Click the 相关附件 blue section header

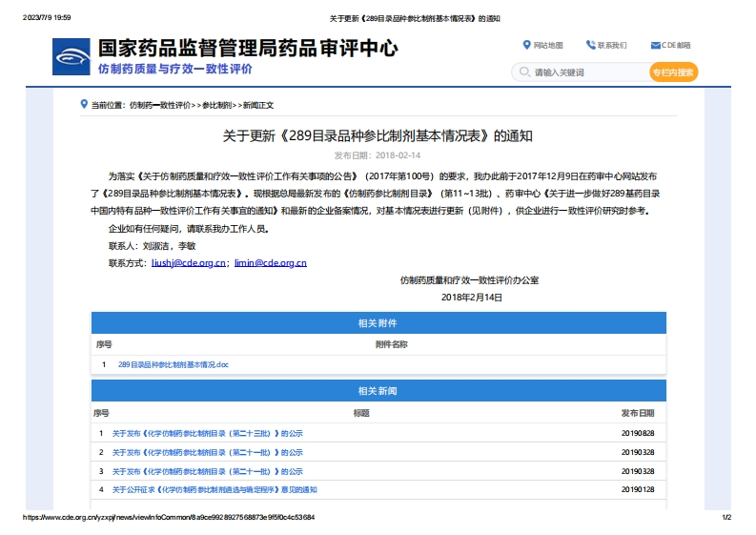[x=378, y=323]
